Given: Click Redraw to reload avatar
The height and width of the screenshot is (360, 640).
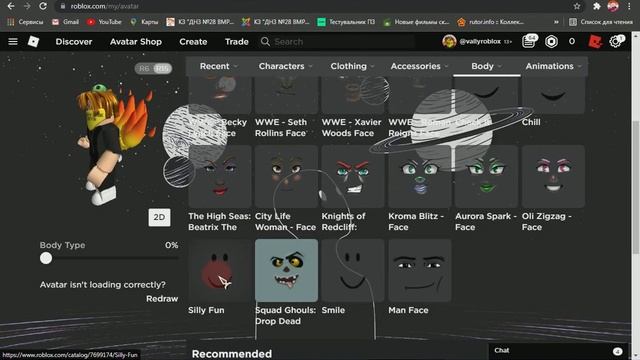Looking at the screenshot, I should pos(162,299).
